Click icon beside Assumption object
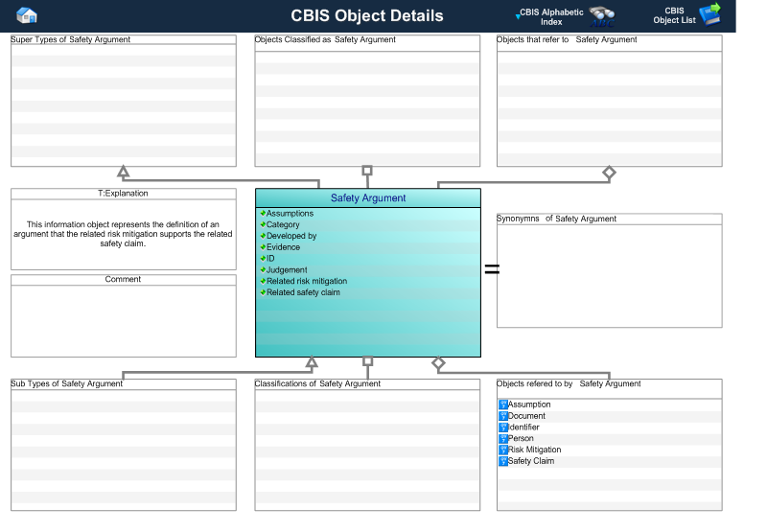 pyautogui.click(x=503, y=405)
